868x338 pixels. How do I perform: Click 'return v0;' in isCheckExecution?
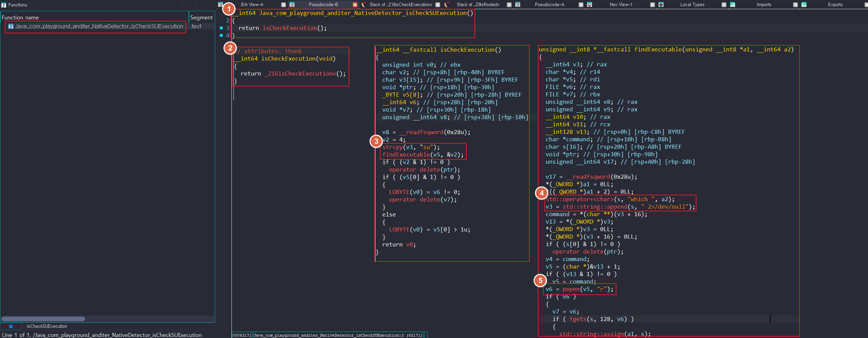(x=399, y=244)
